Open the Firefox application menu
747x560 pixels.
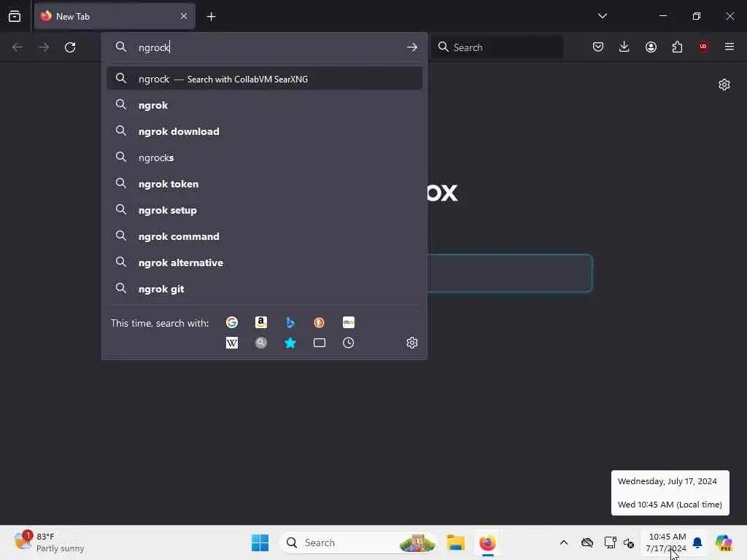pos(729,47)
